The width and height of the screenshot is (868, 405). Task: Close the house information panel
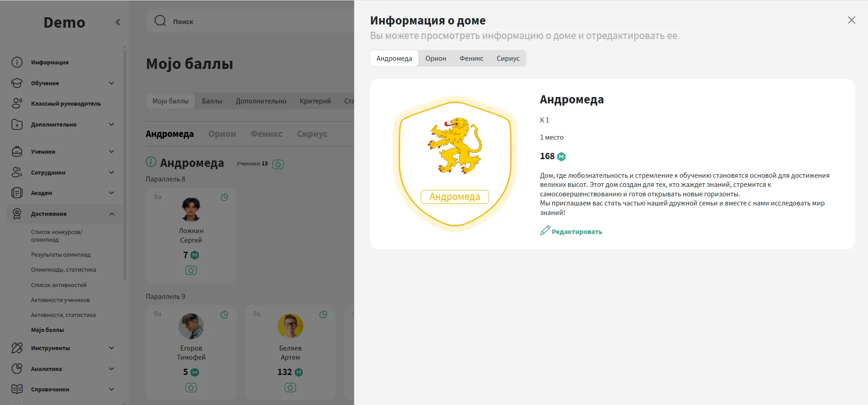[851, 20]
